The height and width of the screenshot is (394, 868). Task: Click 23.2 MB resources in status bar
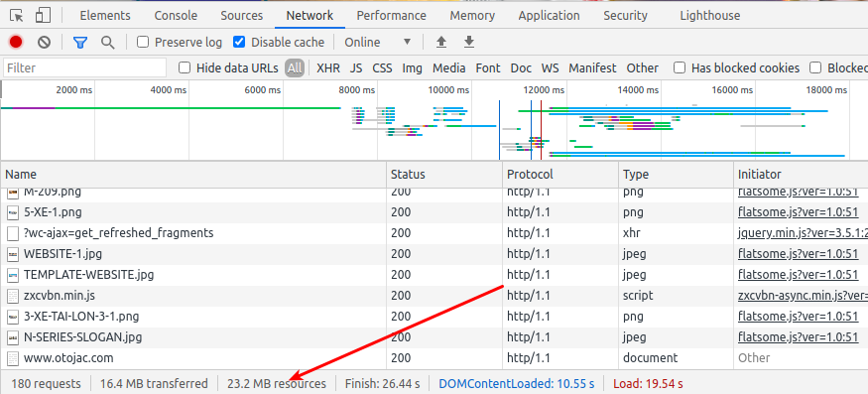point(276,383)
